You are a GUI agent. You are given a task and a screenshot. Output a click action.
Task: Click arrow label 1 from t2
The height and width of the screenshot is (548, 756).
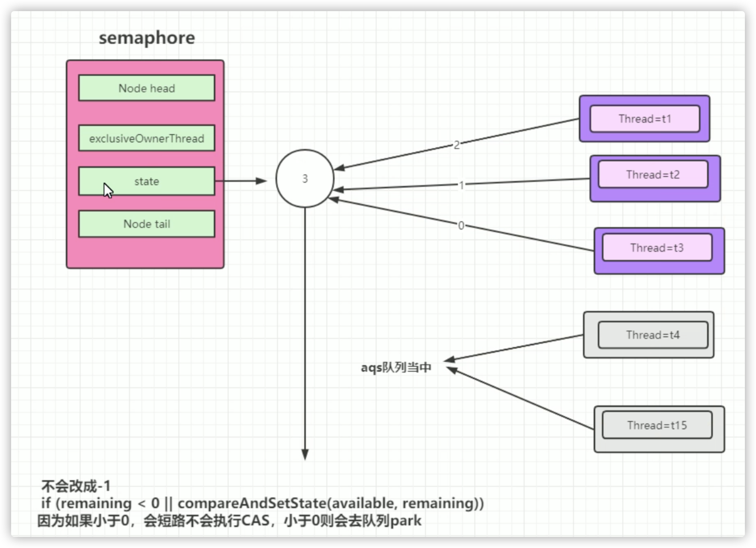point(461,186)
